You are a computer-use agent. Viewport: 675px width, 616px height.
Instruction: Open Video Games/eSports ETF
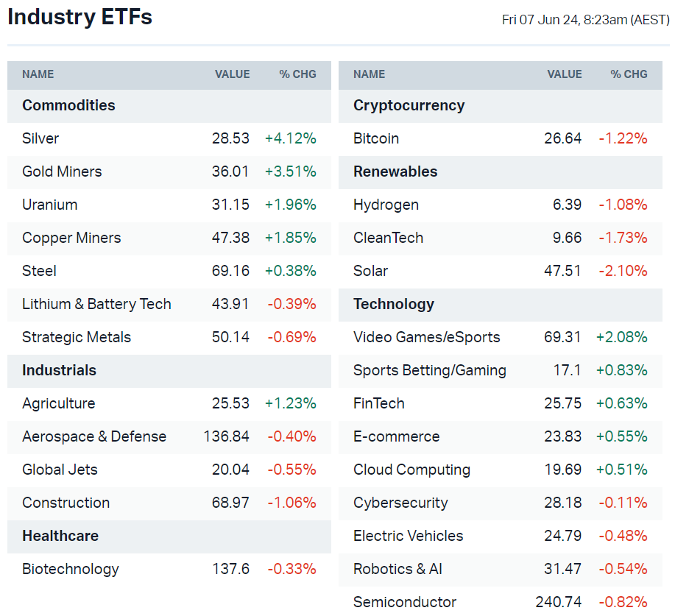pyautogui.click(x=426, y=337)
